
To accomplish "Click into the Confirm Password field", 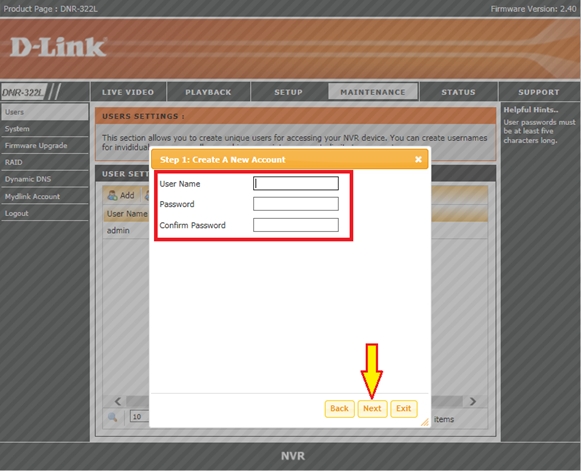I will pyautogui.click(x=296, y=225).
